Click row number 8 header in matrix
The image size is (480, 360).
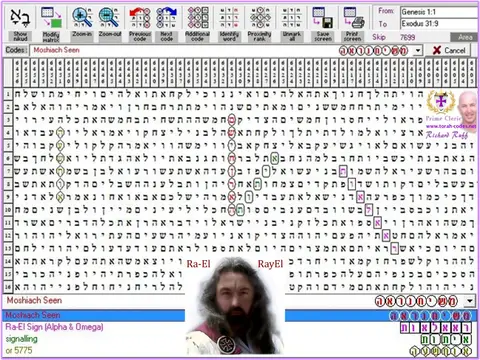[8, 184]
